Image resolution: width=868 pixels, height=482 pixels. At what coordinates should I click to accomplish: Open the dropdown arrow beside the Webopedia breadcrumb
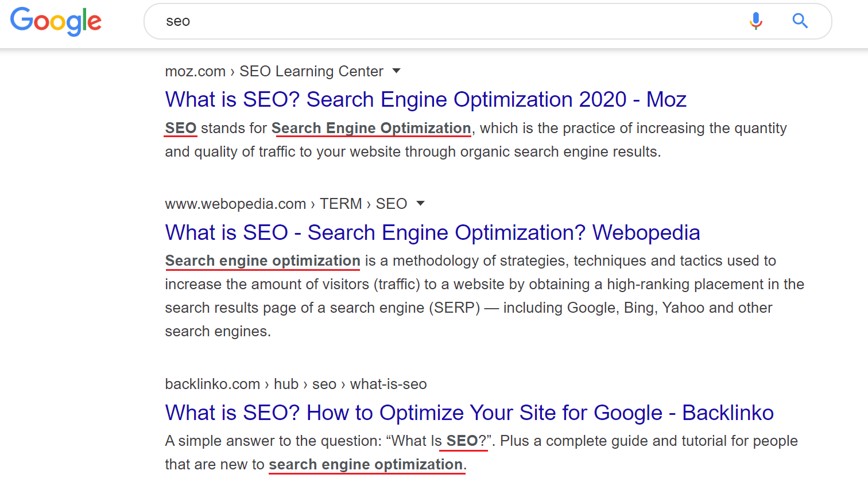tap(421, 204)
